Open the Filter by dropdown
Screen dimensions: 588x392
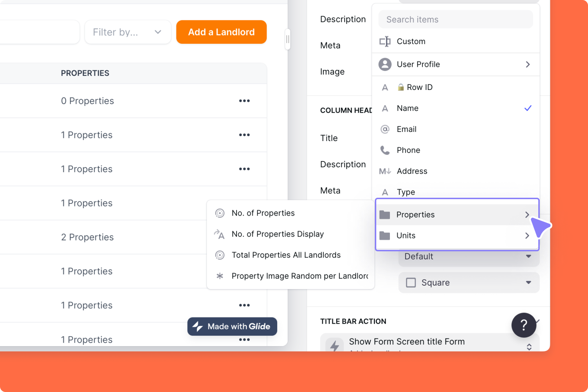(128, 32)
